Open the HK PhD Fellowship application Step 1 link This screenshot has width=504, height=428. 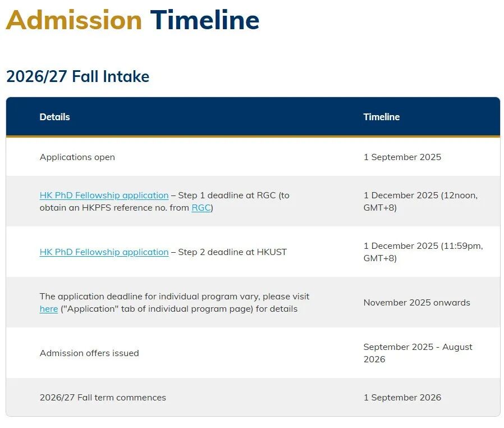click(104, 195)
